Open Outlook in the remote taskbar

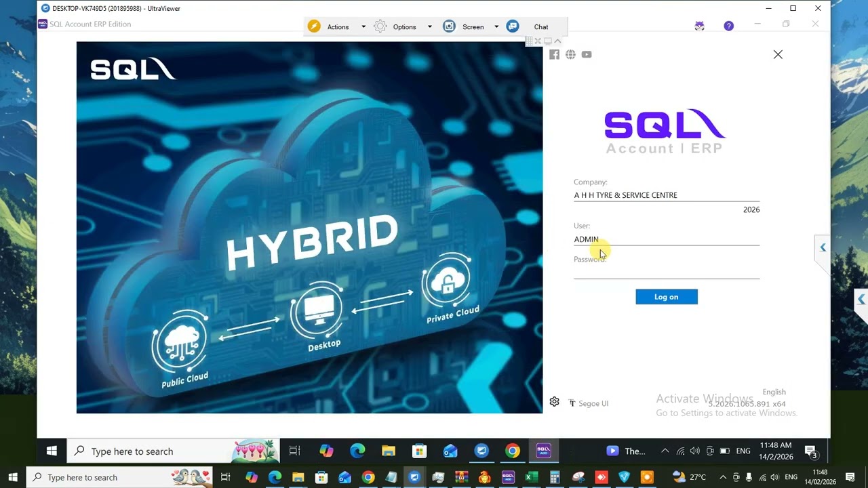[x=450, y=451]
